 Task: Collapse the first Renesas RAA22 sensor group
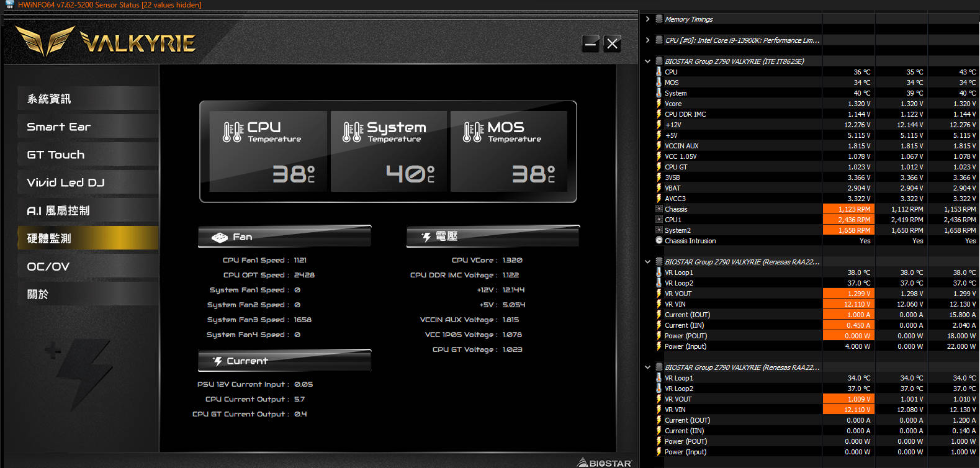coord(647,262)
